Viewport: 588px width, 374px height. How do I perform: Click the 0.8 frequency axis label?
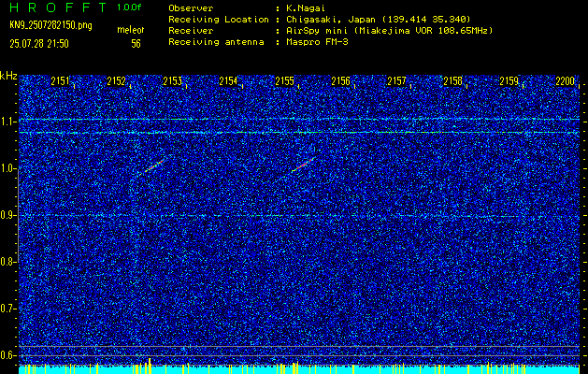[x=7, y=262]
